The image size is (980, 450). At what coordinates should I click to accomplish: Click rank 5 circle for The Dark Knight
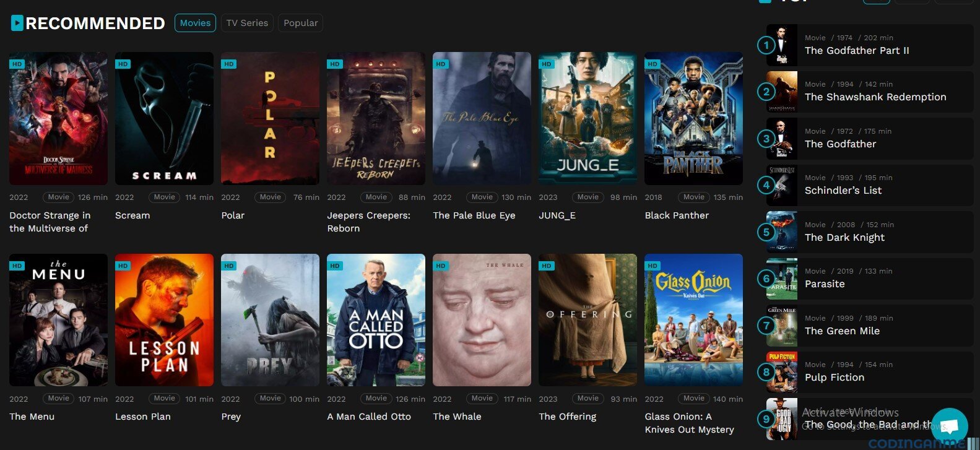point(766,232)
